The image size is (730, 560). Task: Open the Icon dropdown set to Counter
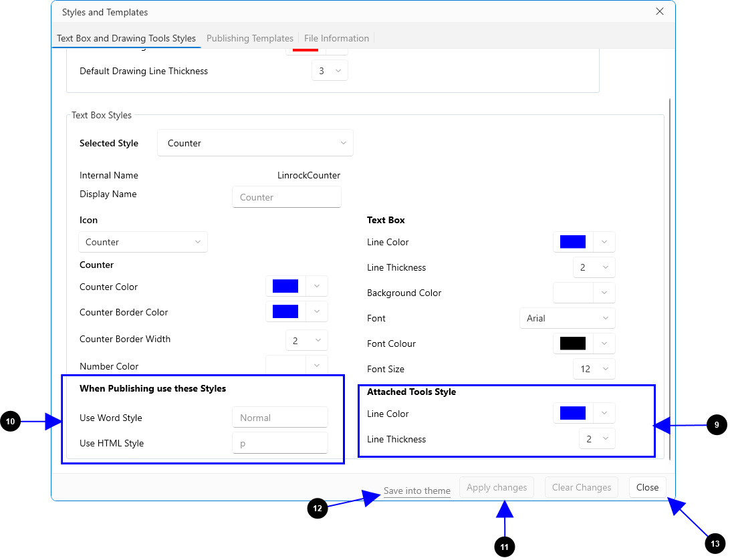tap(143, 242)
